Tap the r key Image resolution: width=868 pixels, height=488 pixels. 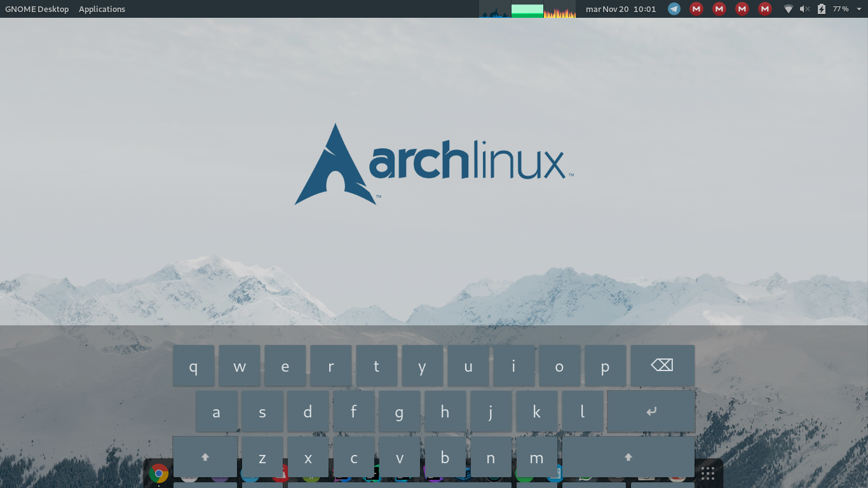(x=331, y=365)
